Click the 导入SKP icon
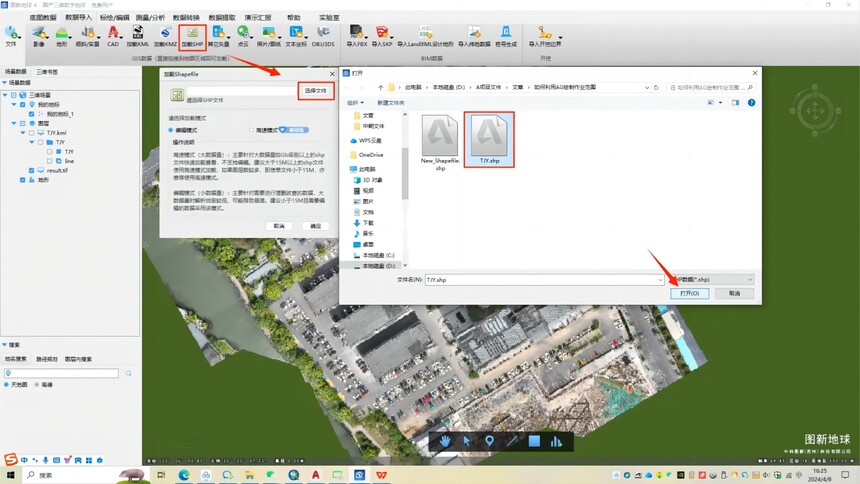860x484 pixels. pyautogui.click(x=382, y=36)
